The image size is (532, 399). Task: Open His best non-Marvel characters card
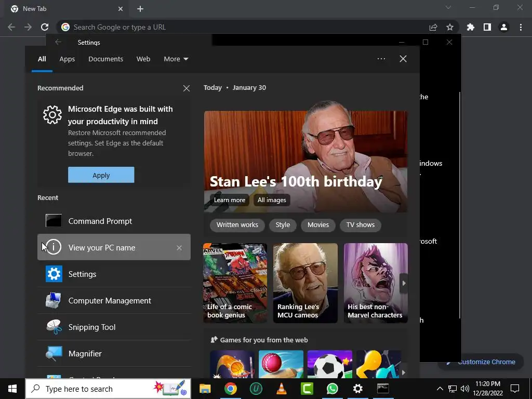(376, 283)
